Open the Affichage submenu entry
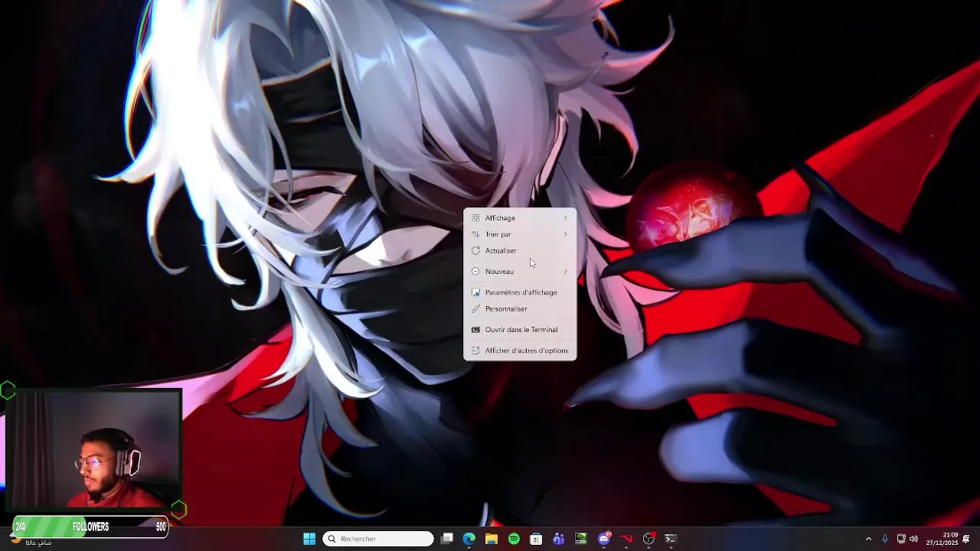 pyautogui.click(x=520, y=218)
